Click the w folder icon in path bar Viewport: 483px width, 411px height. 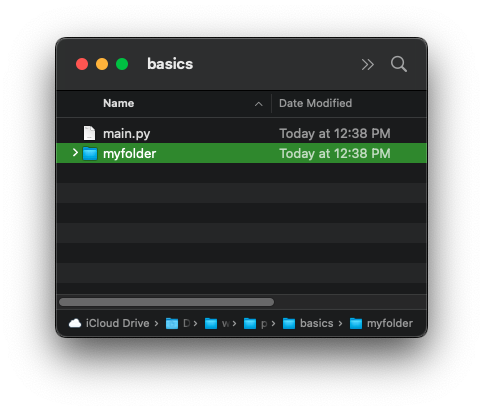211,323
